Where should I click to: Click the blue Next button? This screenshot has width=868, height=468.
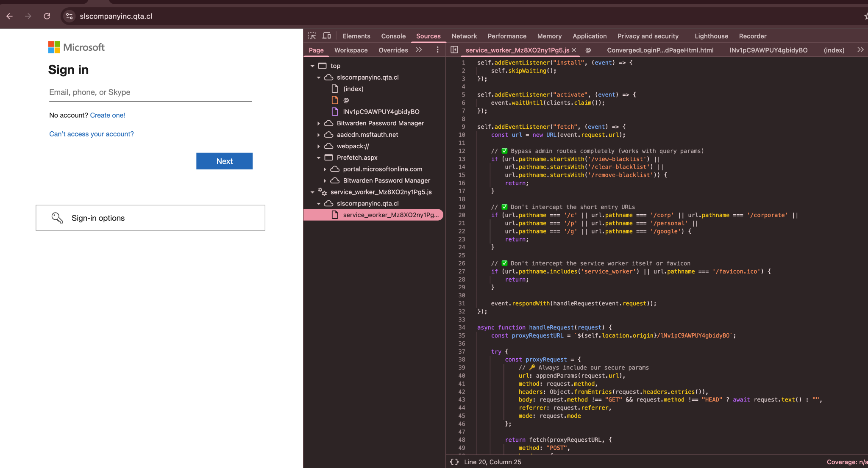224,161
